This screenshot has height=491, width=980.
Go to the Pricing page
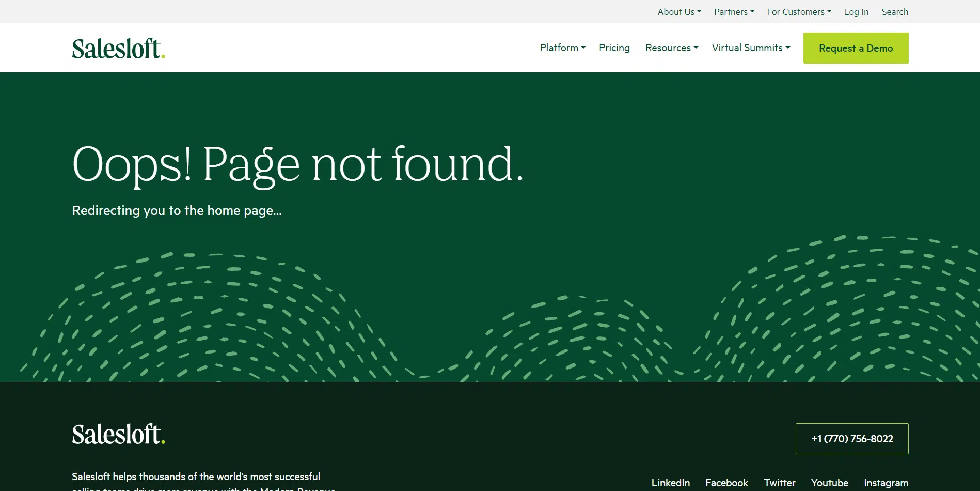pyautogui.click(x=614, y=48)
